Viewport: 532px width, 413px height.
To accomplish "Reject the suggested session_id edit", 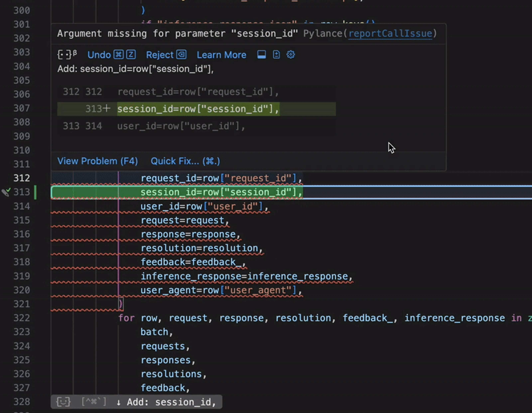I will (160, 55).
